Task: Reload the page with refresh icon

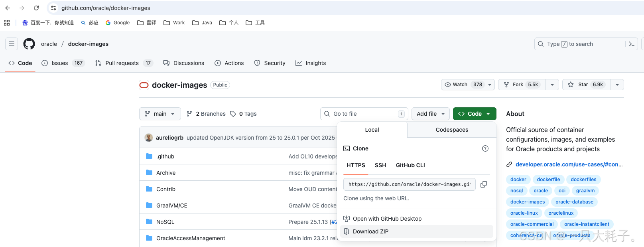Action: tap(36, 8)
